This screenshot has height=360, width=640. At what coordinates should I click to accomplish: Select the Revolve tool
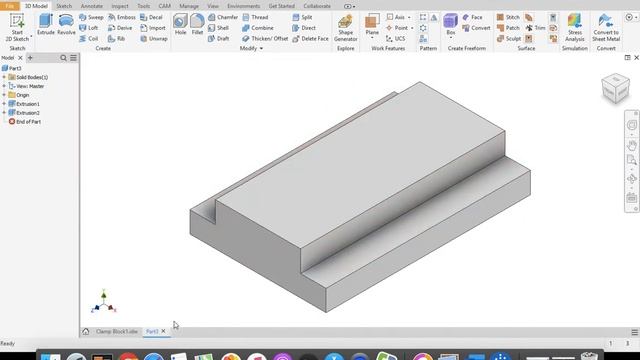click(66, 24)
